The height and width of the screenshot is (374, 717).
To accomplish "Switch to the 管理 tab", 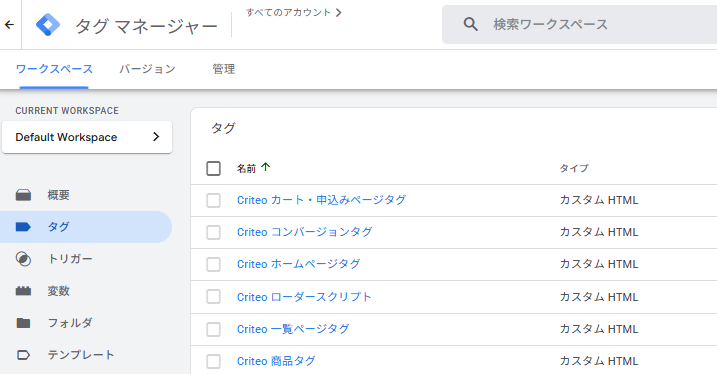I will 224,69.
